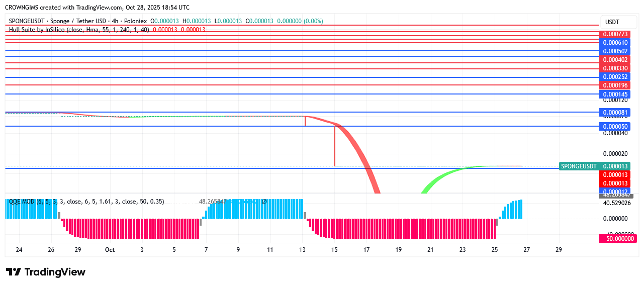This screenshot has width=644, height=287.
Task: Click the Oct date on time axis
Action: [110, 250]
